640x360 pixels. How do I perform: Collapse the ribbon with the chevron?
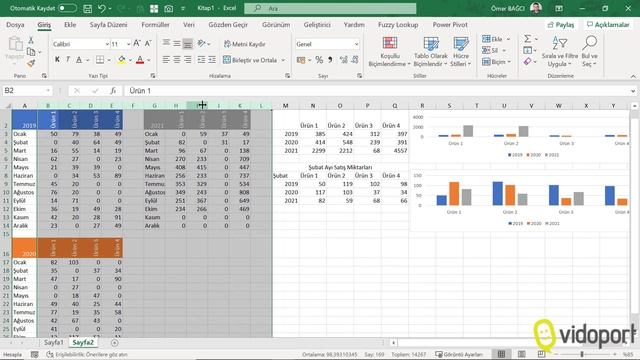[633, 76]
